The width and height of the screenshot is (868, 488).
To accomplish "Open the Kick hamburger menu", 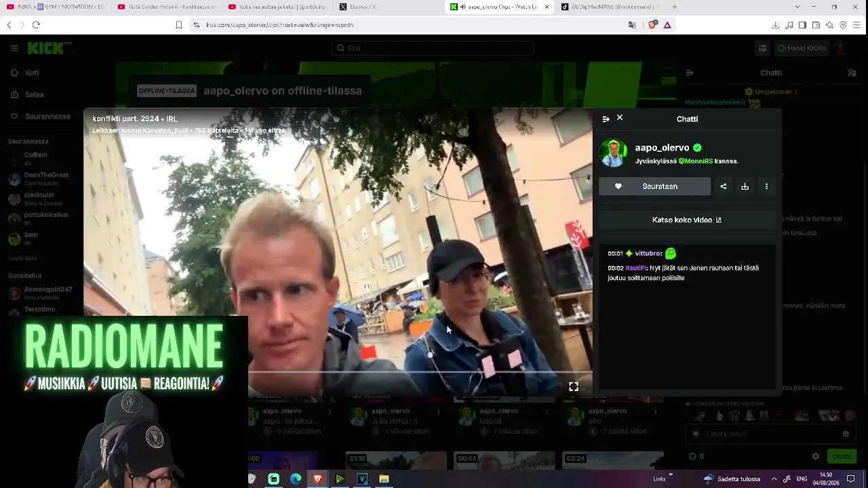I will pyautogui.click(x=14, y=48).
